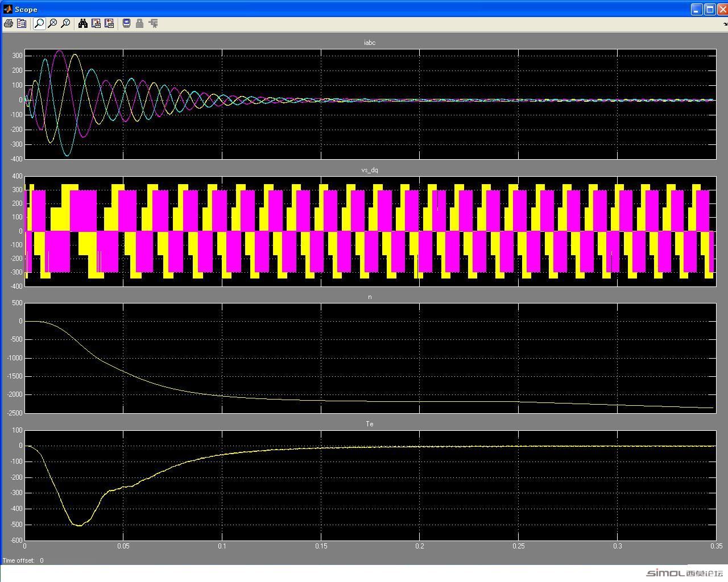
Task: Click the 'Te' axes title
Action: 370,424
